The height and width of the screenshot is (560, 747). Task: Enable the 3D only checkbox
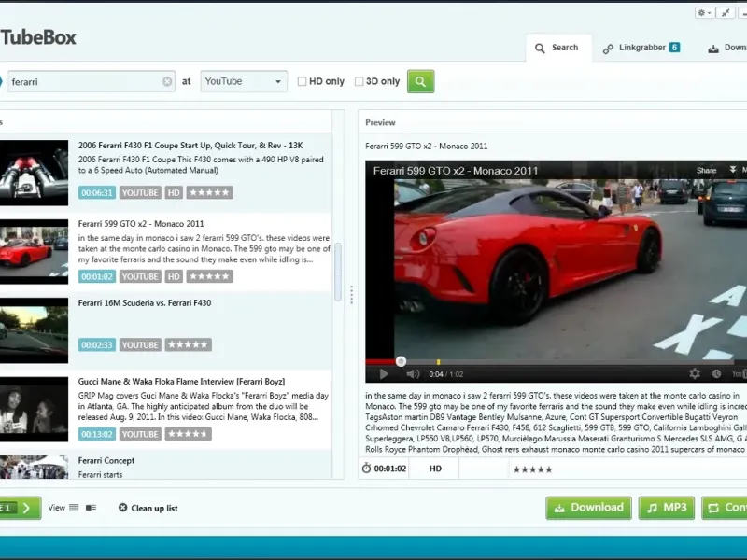tap(359, 82)
